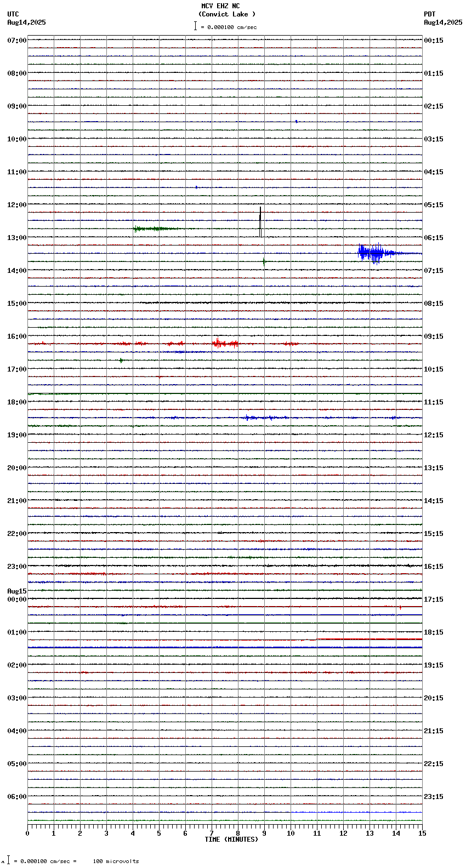Click the 18:15 PDT row label
This screenshot has width=466, height=868.
pyautogui.click(x=434, y=632)
